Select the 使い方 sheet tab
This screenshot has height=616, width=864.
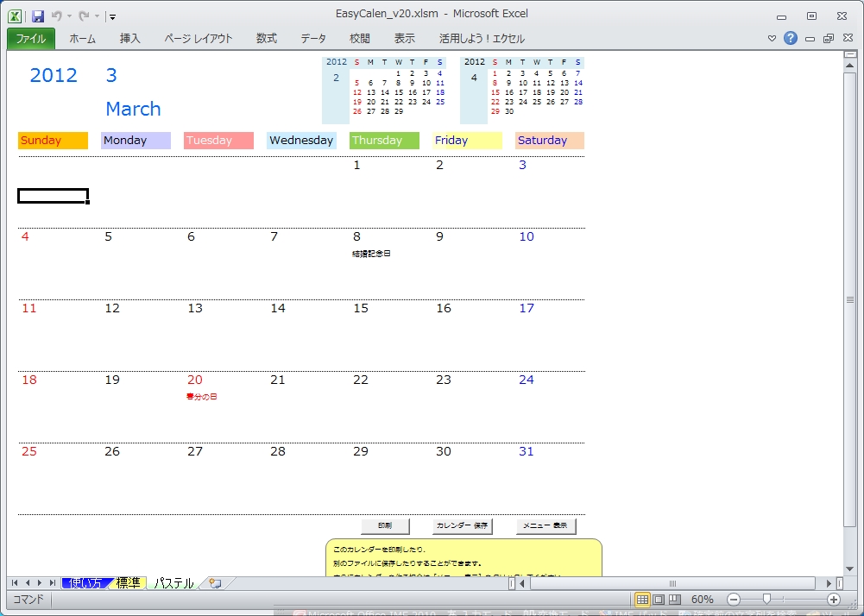[86, 583]
